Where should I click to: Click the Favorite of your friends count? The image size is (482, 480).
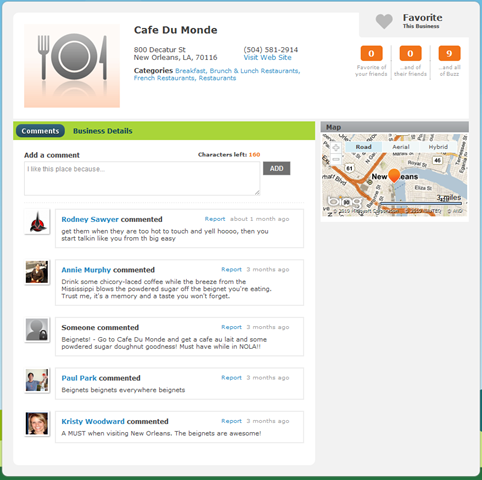coord(371,53)
